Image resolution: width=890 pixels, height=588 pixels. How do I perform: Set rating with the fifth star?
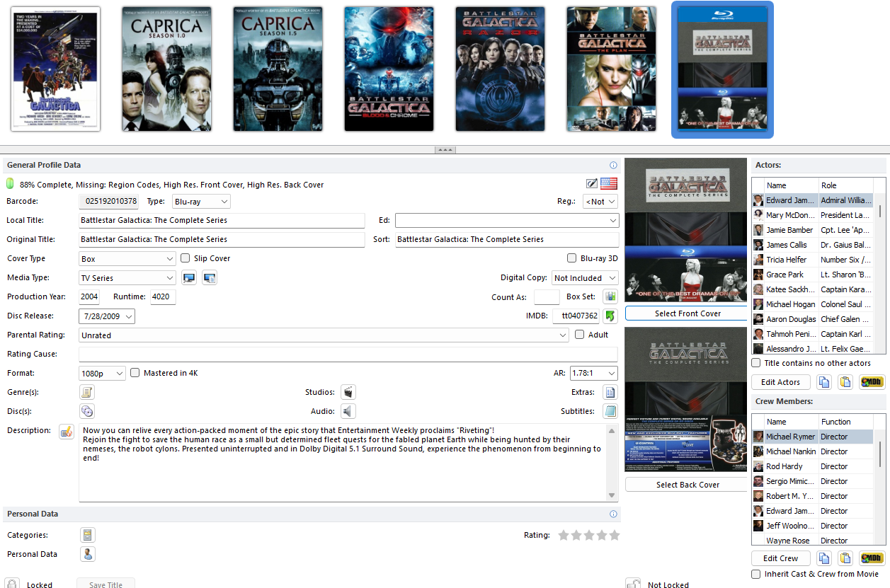tap(615, 535)
